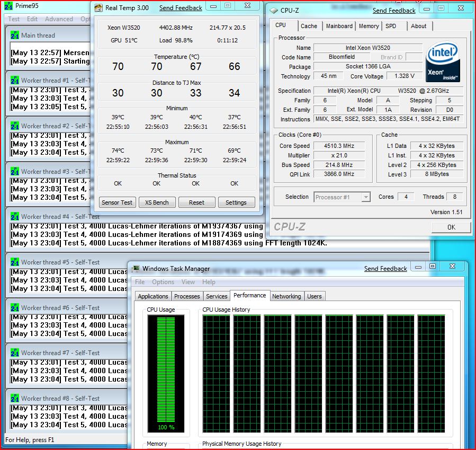Click the 74°C maximum temperature value

(x=118, y=151)
